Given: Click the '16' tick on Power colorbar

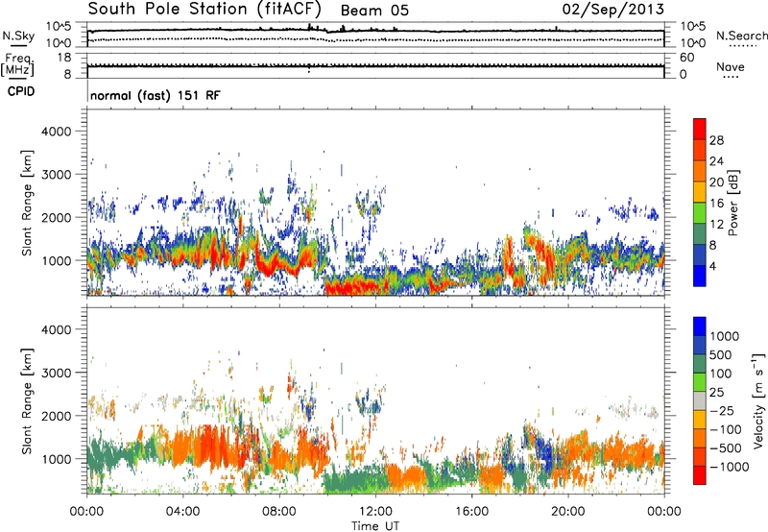Looking at the screenshot, I should click(x=716, y=204).
